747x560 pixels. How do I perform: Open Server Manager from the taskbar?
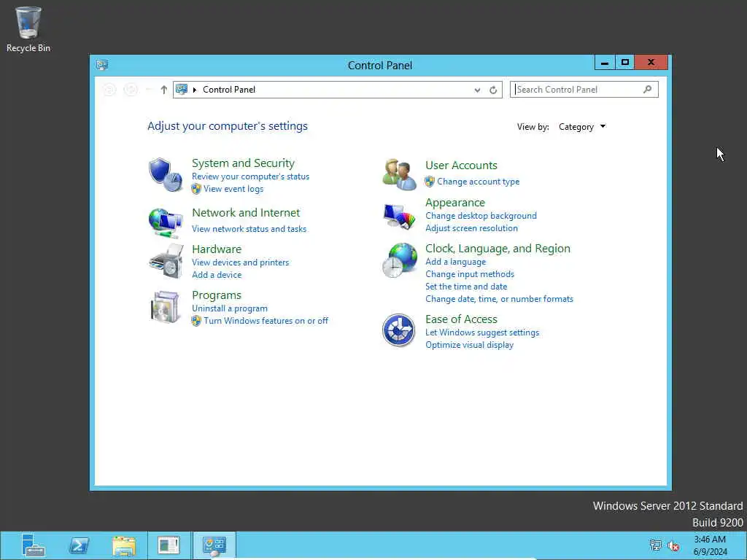point(34,545)
